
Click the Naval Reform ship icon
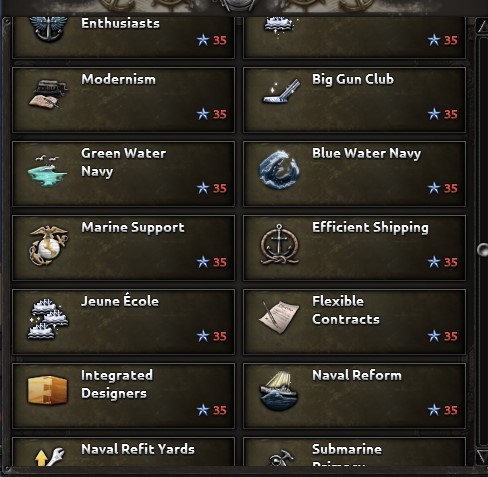279,391
